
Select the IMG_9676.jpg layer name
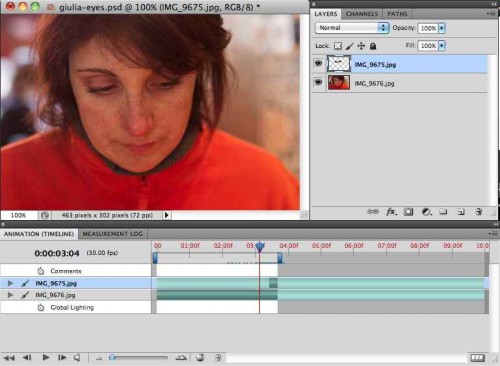pyautogui.click(x=374, y=83)
